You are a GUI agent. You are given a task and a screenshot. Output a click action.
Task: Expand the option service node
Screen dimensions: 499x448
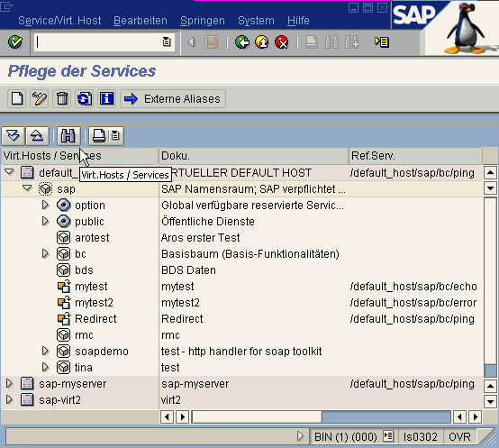(x=46, y=205)
